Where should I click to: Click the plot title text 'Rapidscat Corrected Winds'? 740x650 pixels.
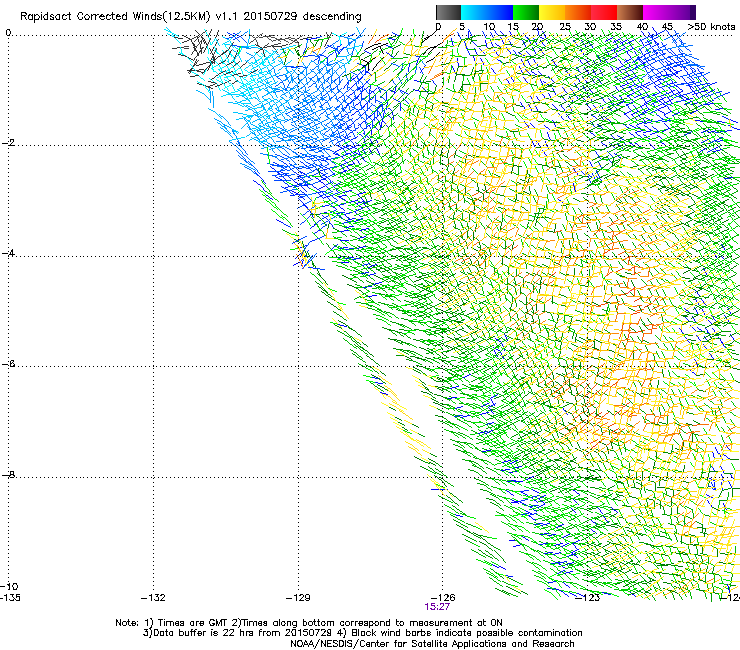92,16
